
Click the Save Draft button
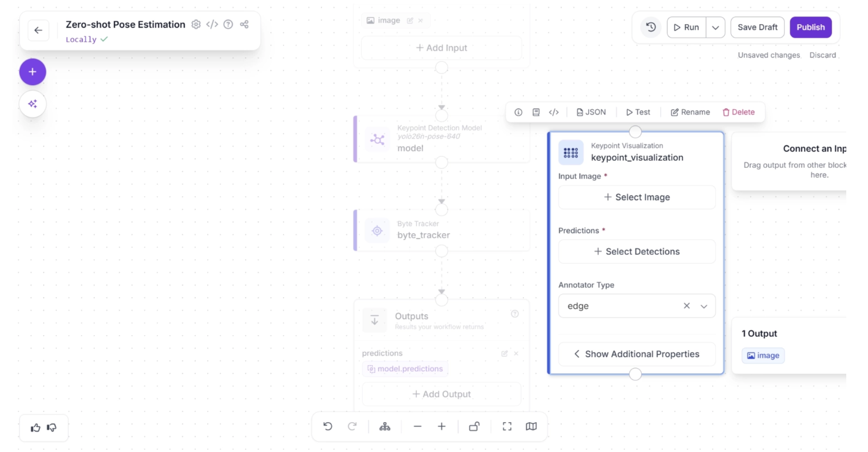[757, 28]
